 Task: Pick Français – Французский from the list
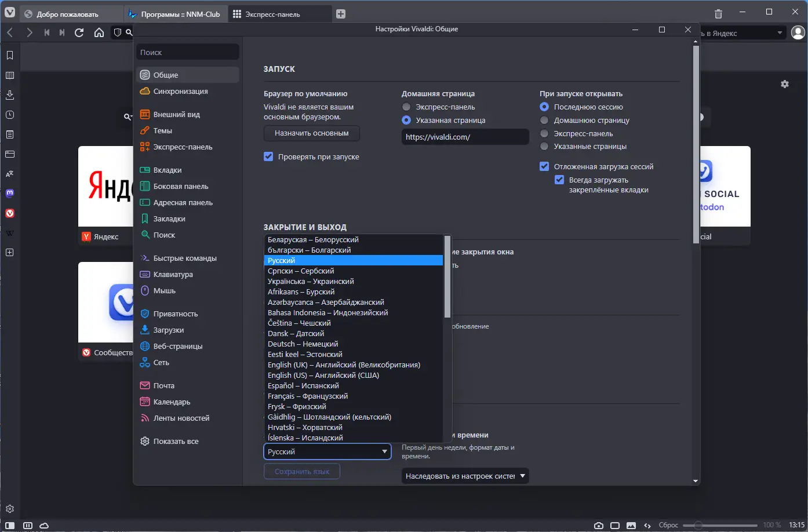(x=354, y=396)
